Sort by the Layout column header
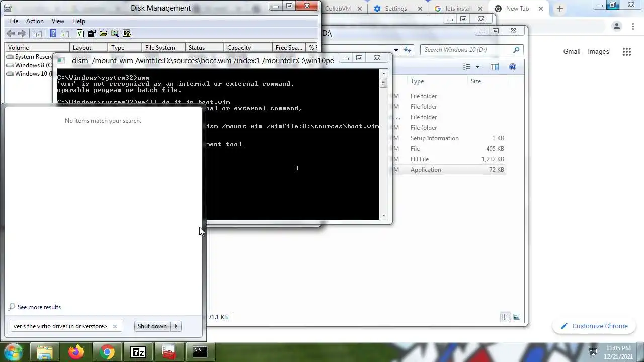Screen dimensions: 644x362 (x=89, y=48)
